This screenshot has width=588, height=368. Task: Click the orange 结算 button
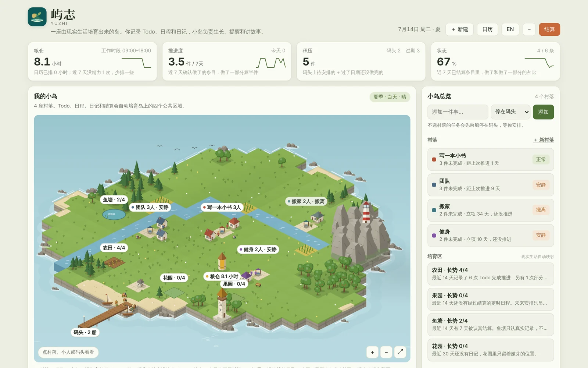click(x=549, y=29)
